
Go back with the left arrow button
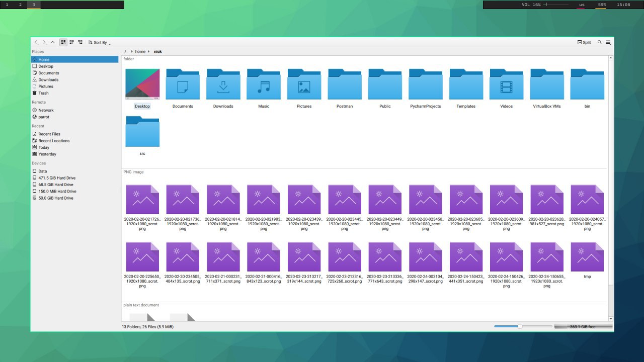(x=36, y=43)
